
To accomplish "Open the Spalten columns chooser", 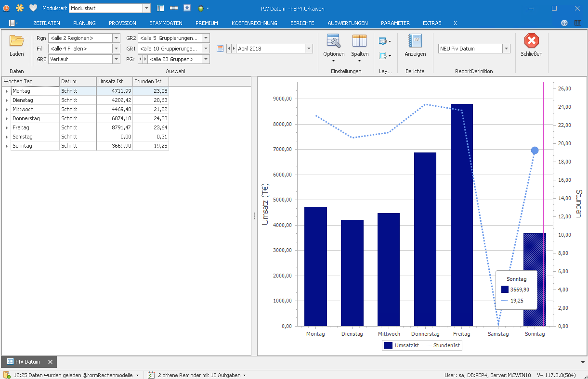I will [x=359, y=41].
